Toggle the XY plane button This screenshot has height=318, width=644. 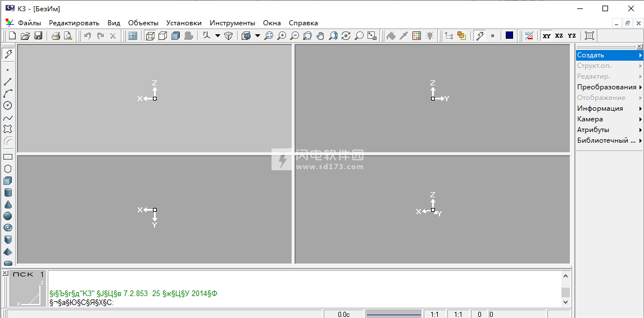(x=546, y=36)
